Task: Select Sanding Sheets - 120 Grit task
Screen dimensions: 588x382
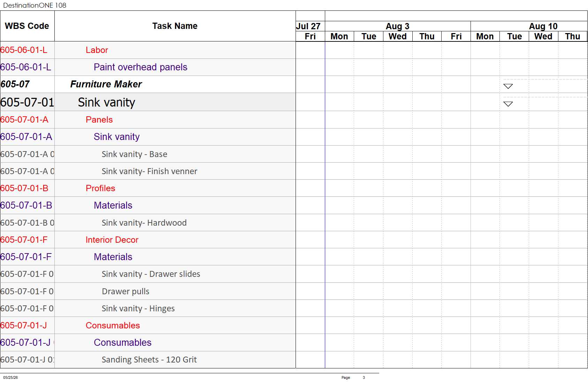Action: tap(149, 360)
